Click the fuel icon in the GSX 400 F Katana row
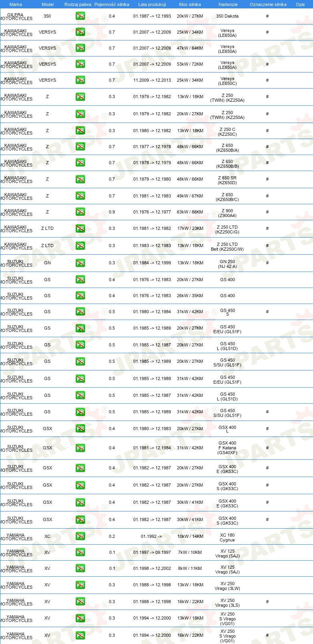 coord(80,448)
